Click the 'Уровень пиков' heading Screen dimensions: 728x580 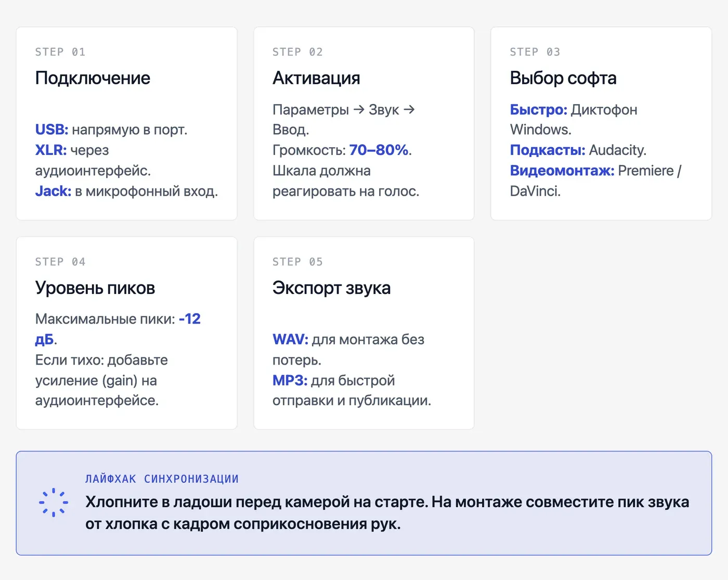click(95, 288)
